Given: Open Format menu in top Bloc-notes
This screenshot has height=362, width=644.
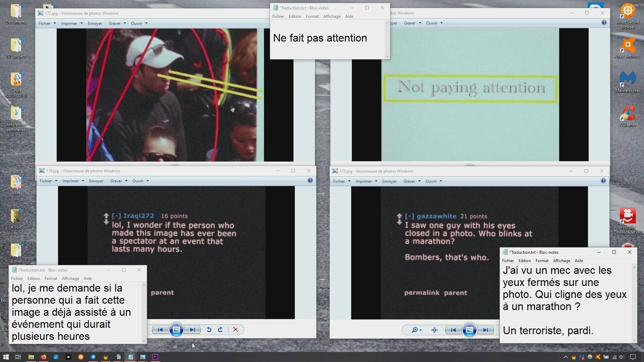Looking at the screenshot, I should click(x=312, y=16).
